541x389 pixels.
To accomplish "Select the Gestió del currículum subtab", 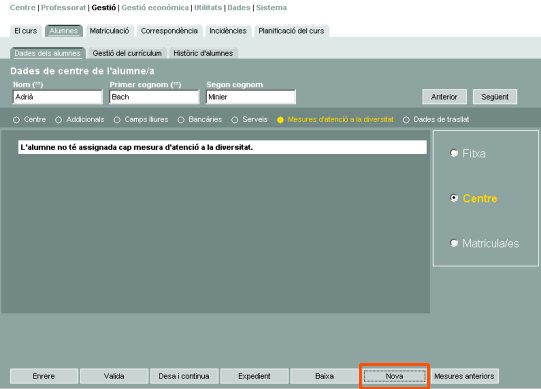I will click(x=127, y=53).
